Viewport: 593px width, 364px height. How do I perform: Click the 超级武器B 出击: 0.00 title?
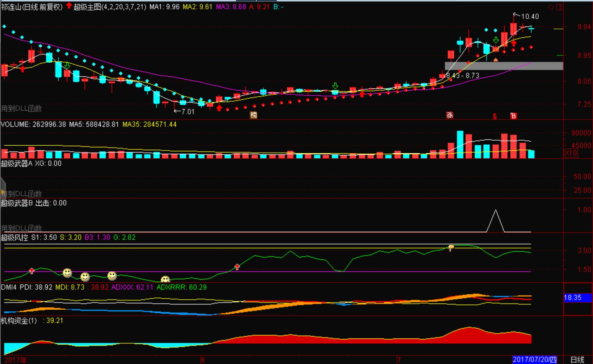(x=34, y=203)
